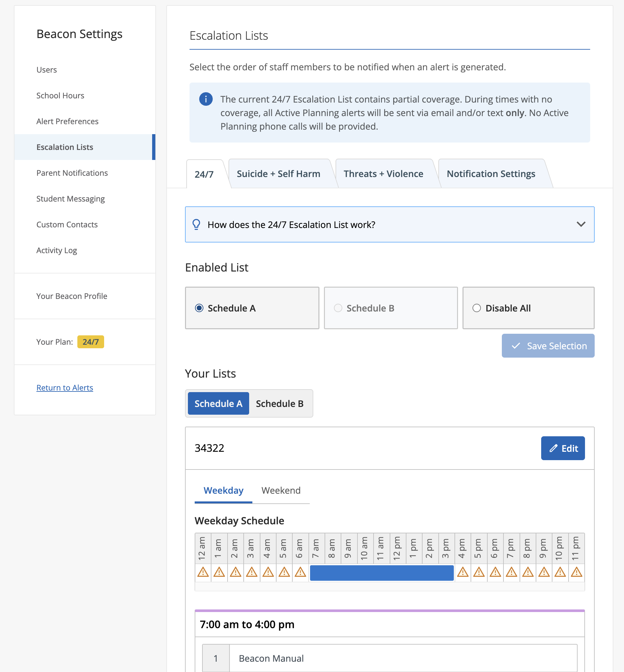Image resolution: width=624 pixels, height=672 pixels.
Task: Click the warning icon under 10 pm
Action: 560,572
